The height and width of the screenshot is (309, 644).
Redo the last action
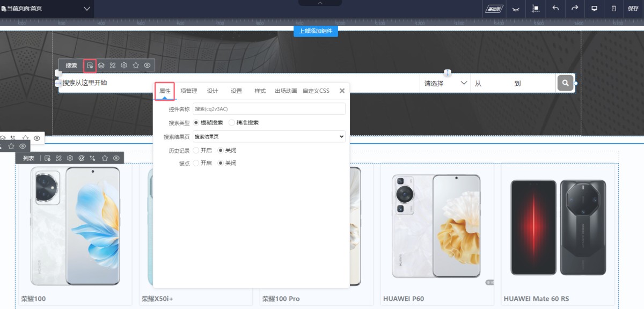point(575,9)
